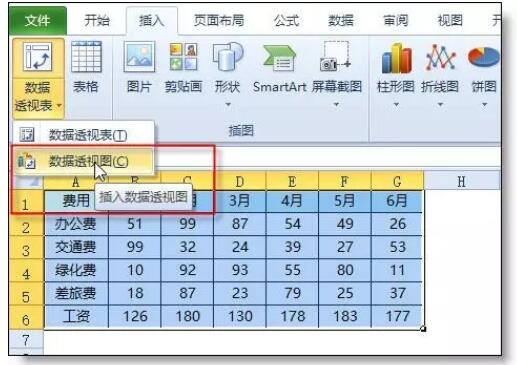Click cell with value 92

pyautogui.click(x=187, y=270)
